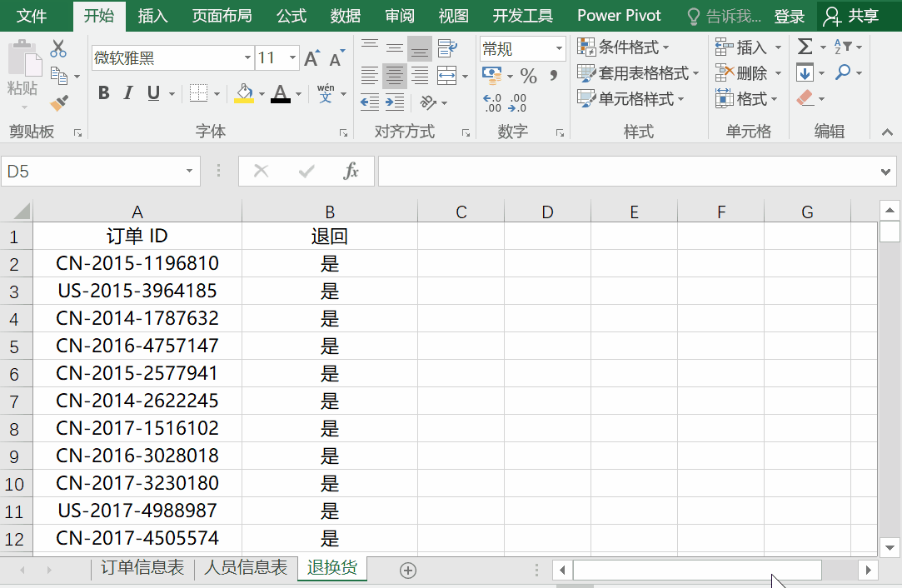Screen dimensions: 902x588
Task: Click the cells 插入 Insert button
Action: (x=748, y=47)
